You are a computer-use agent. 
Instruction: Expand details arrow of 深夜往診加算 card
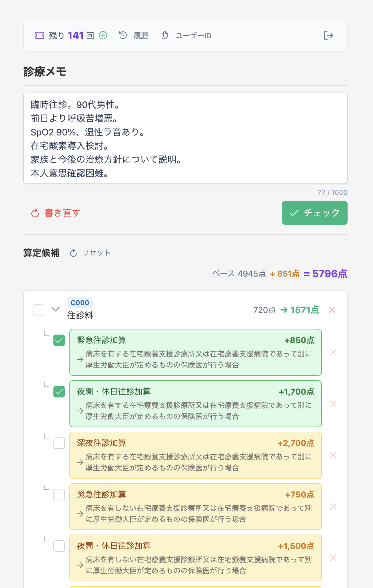pos(80,462)
